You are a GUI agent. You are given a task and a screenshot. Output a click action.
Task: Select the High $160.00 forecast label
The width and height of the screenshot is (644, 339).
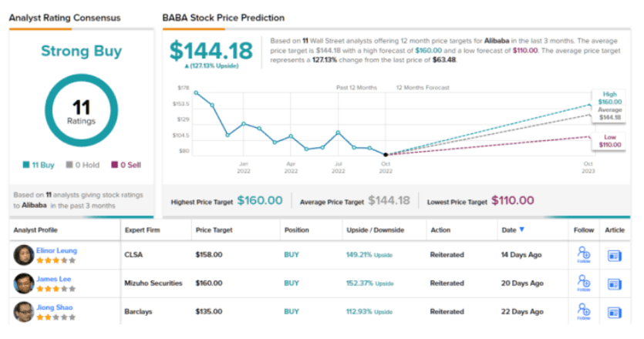pos(609,98)
